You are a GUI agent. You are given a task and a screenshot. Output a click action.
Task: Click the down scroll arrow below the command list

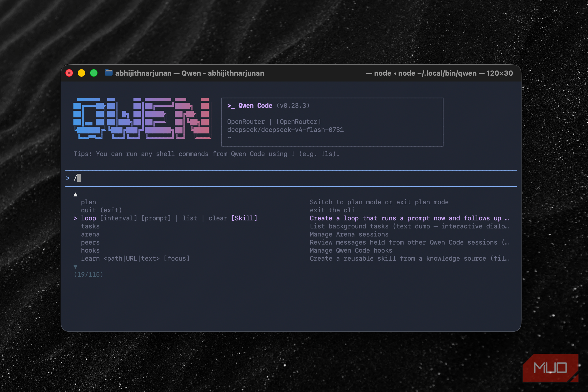click(75, 267)
